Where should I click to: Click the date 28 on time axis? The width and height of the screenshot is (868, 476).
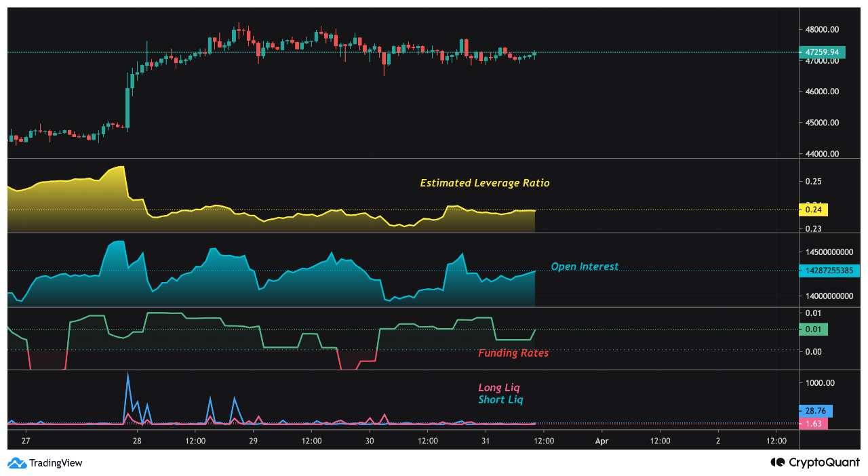(137, 441)
